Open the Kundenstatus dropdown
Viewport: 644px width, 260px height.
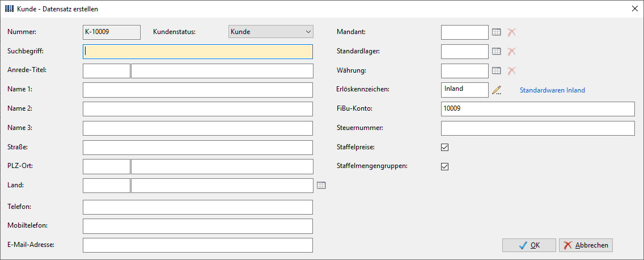coord(270,32)
